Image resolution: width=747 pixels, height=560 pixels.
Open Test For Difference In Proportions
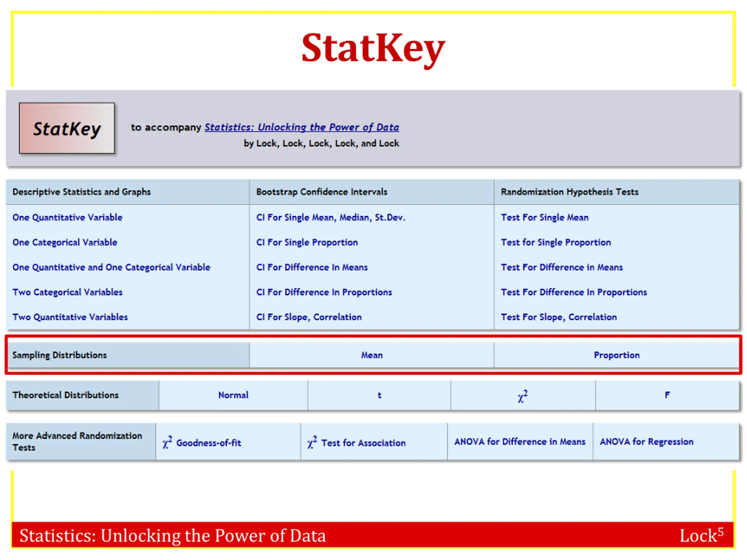pyautogui.click(x=574, y=292)
